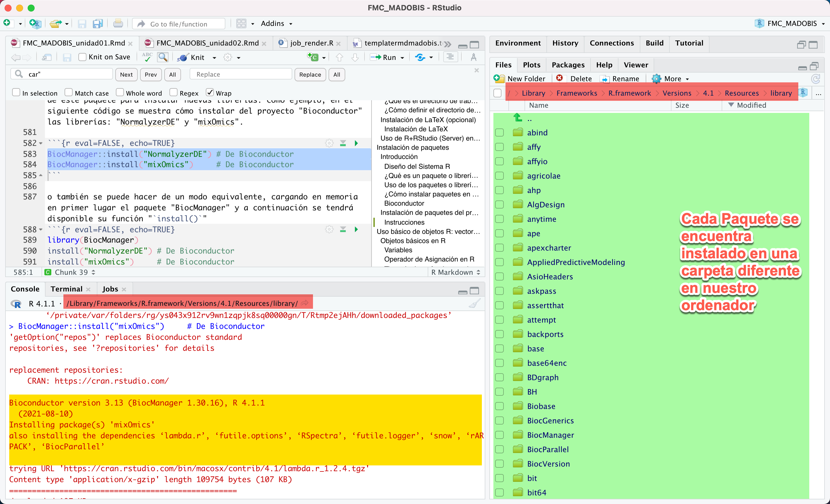The width and height of the screenshot is (830, 504).
Task: Click the Replace button
Action: [x=310, y=74]
